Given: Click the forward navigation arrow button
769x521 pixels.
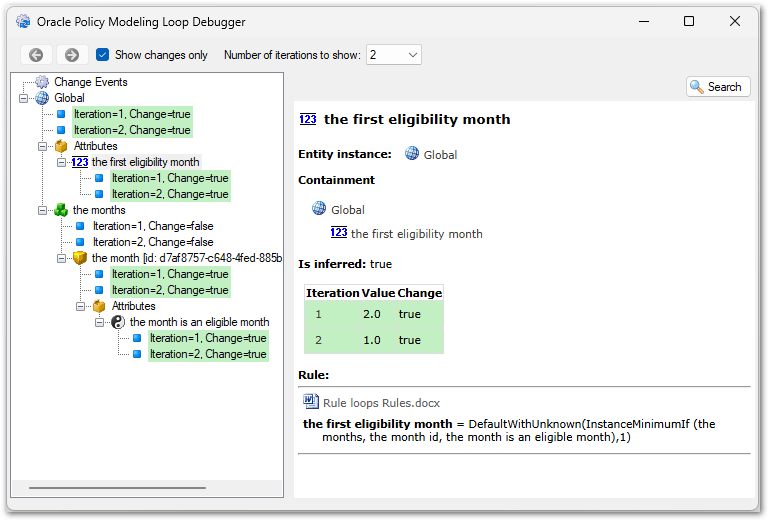Looking at the screenshot, I should (x=72, y=55).
